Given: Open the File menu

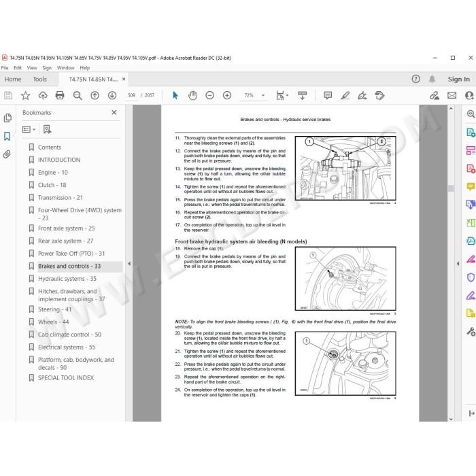Looking at the screenshot, I should pos(5,68).
